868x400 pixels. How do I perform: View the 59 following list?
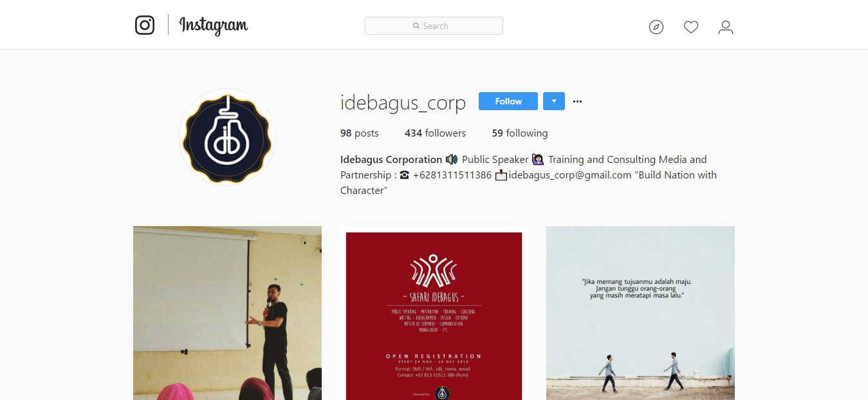coord(520,133)
